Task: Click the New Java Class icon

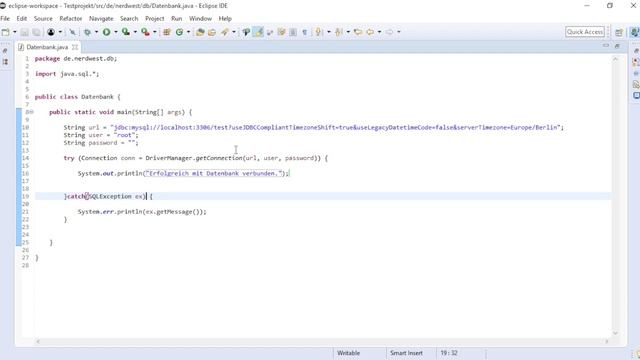Action: pos(179,32)
